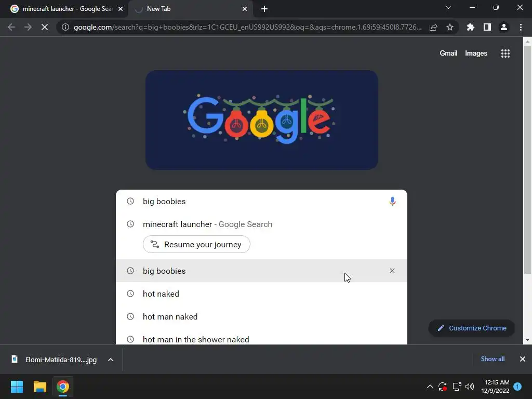Click Customize Chrome button

click(x=472, y=328)
